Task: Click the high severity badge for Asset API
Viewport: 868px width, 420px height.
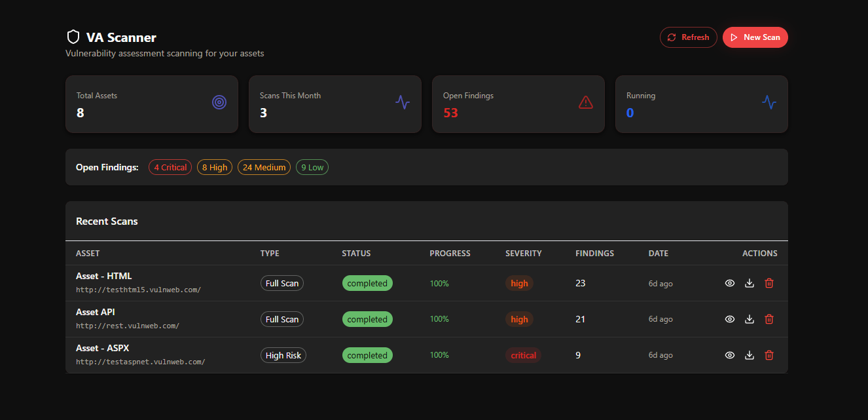Action: [x=519, y=319]
